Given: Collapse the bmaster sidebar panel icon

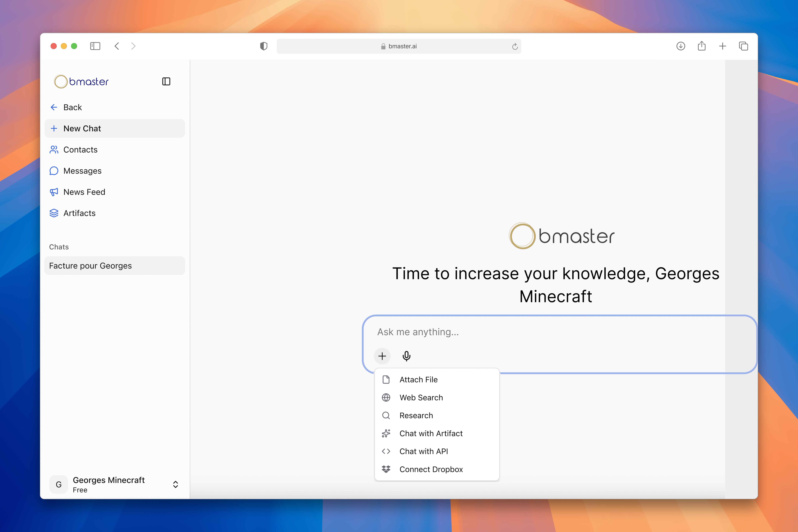Looking at the screenshot, I should tap(166, 81).
